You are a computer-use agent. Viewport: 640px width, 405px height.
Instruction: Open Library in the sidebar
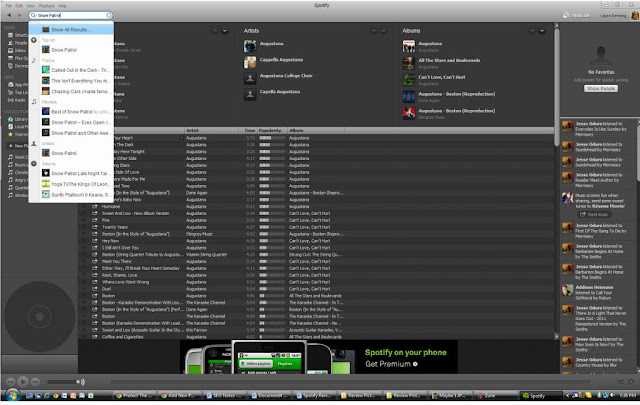18,119
